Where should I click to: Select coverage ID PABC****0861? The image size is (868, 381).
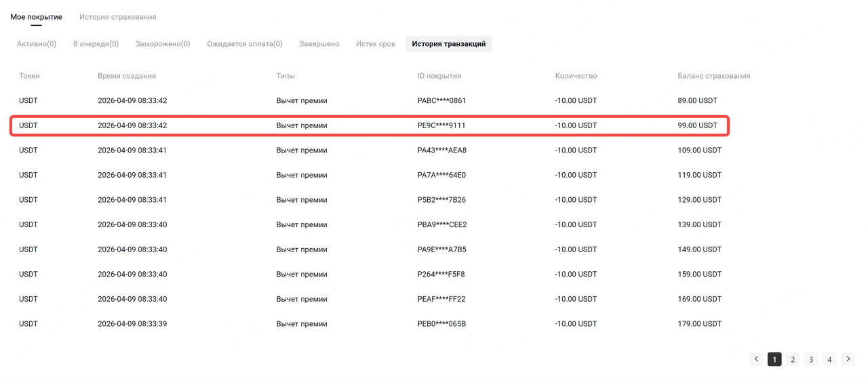coord(441,100)
